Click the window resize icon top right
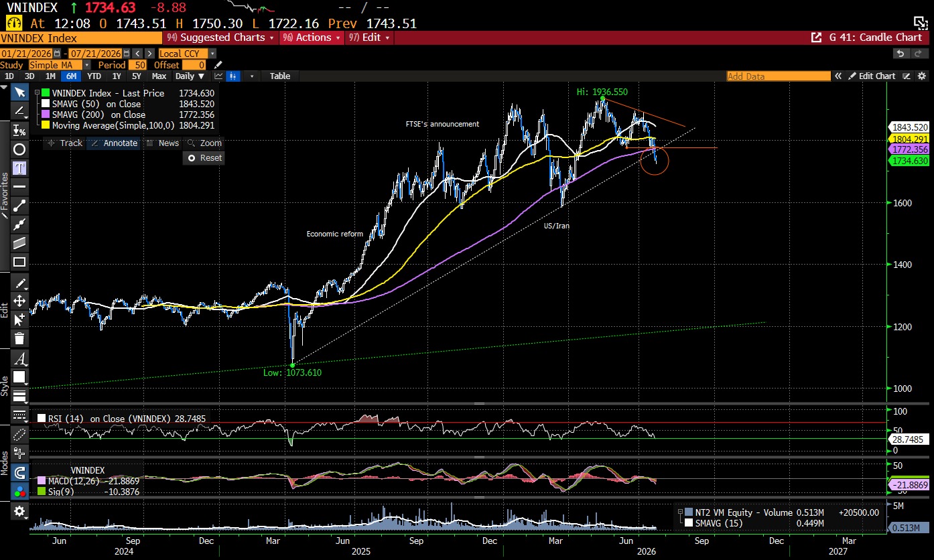The image size is (934, 560). 921,22
